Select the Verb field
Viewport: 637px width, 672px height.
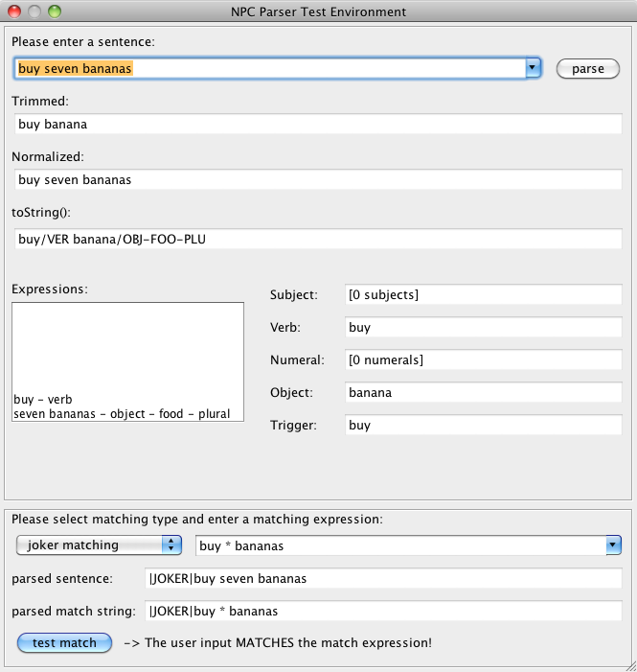click(x=483, y=327)
